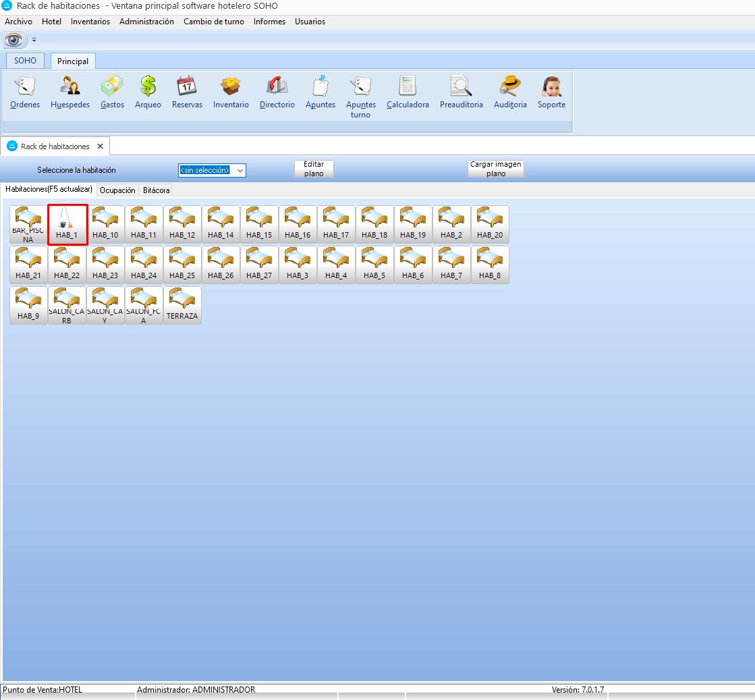Open the Informes menu
This screenshot has width=755, height=700.
269,22
